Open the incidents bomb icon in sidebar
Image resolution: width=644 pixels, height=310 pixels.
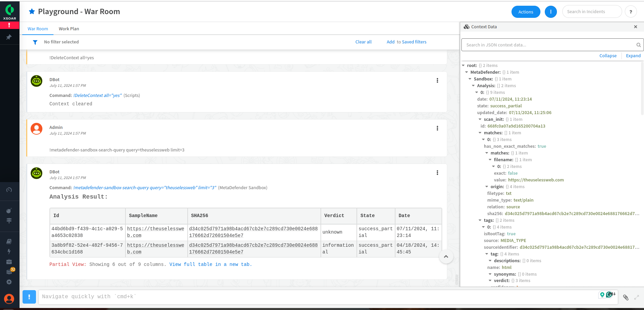(x=9, y=211)
